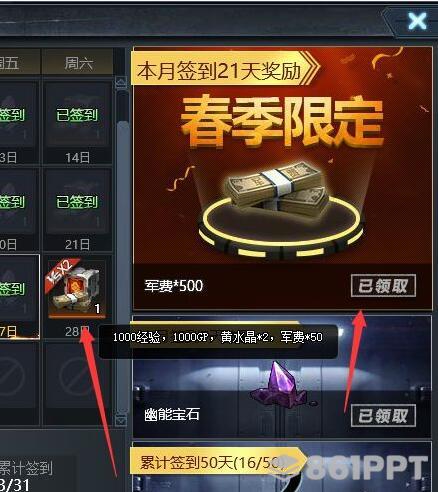Click the scroll down arrow in the calendar
438x492 pixels.
[x=121, y=419]
